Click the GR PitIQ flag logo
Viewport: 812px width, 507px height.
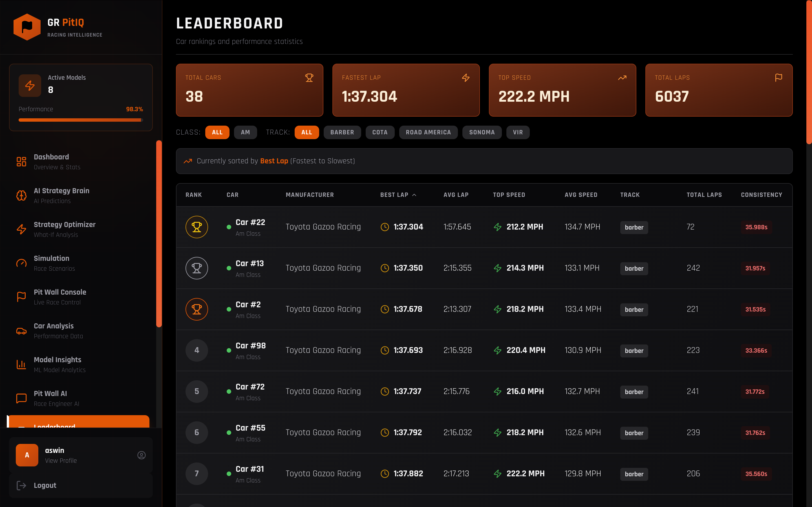click(27, 27)
